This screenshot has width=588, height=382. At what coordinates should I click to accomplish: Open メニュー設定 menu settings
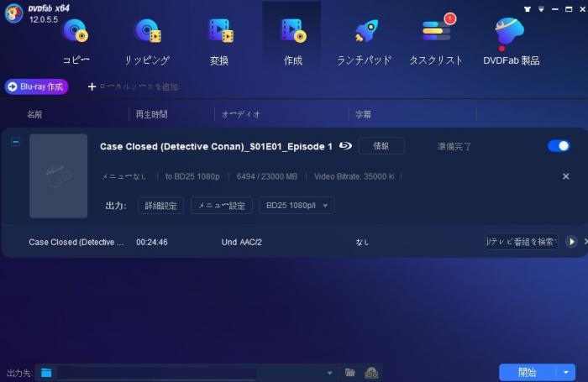coord(222,206)
